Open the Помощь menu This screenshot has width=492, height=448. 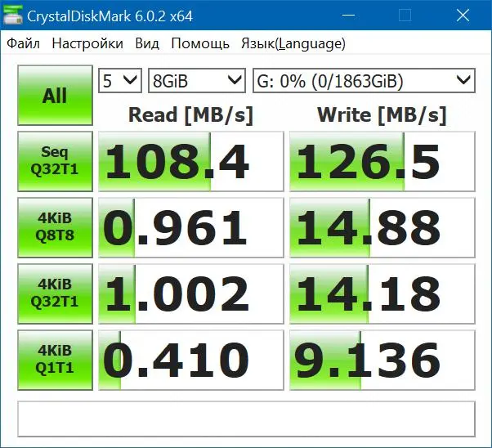click(200, 43)
